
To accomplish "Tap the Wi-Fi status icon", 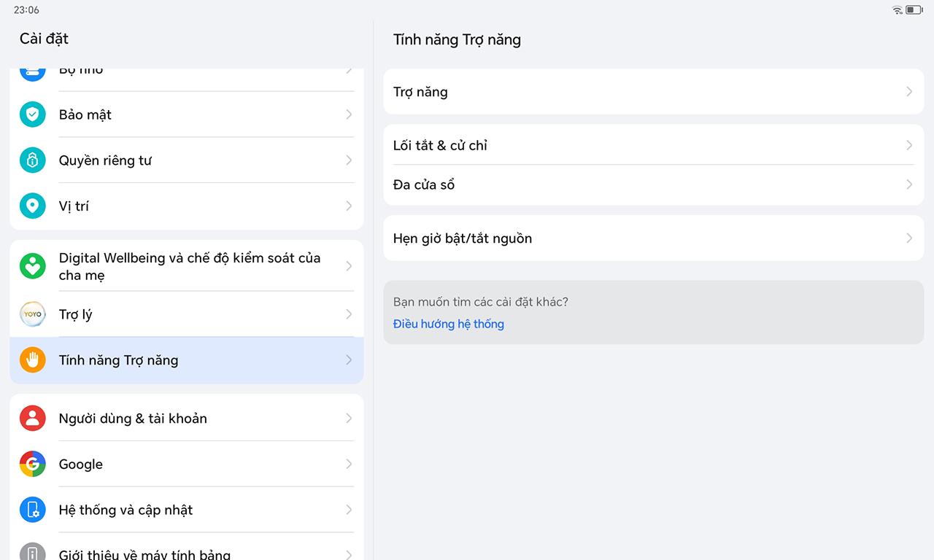I will 898,10.
